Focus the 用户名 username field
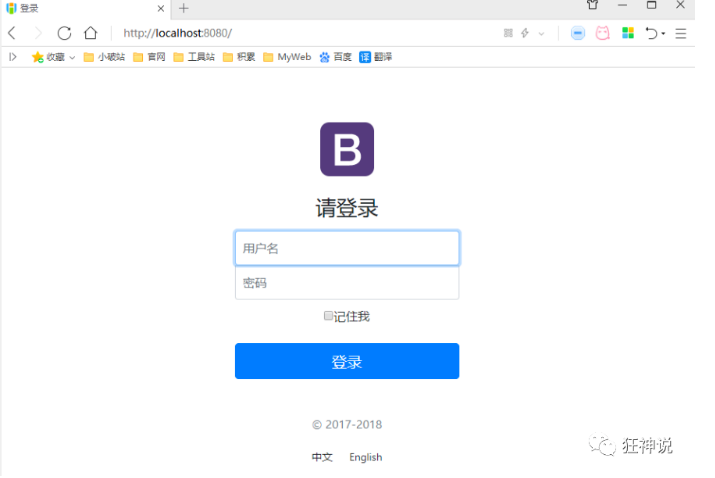Viewport: 715px width, 478px height. coord(347,248)
